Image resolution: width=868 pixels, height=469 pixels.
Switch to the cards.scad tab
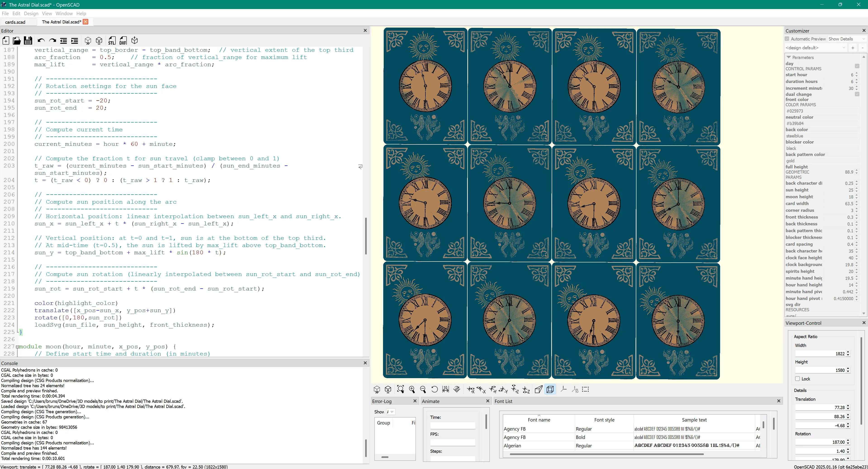[x=15, y=22]
